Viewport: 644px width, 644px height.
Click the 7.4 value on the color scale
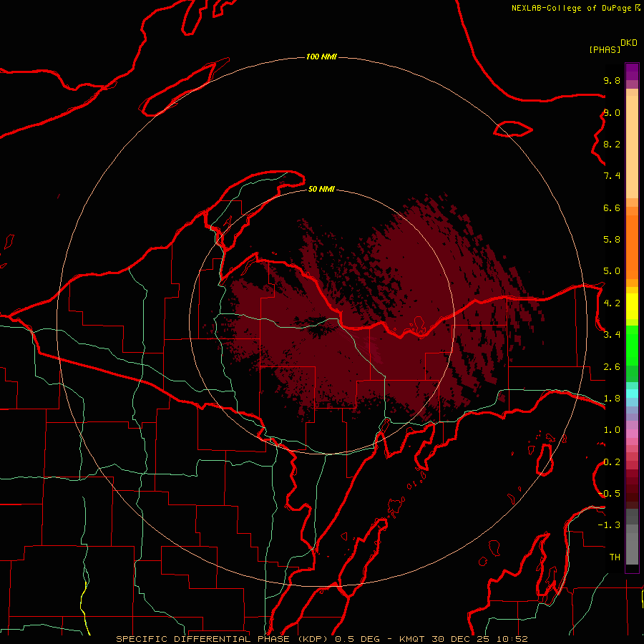[x=612, y=176]
